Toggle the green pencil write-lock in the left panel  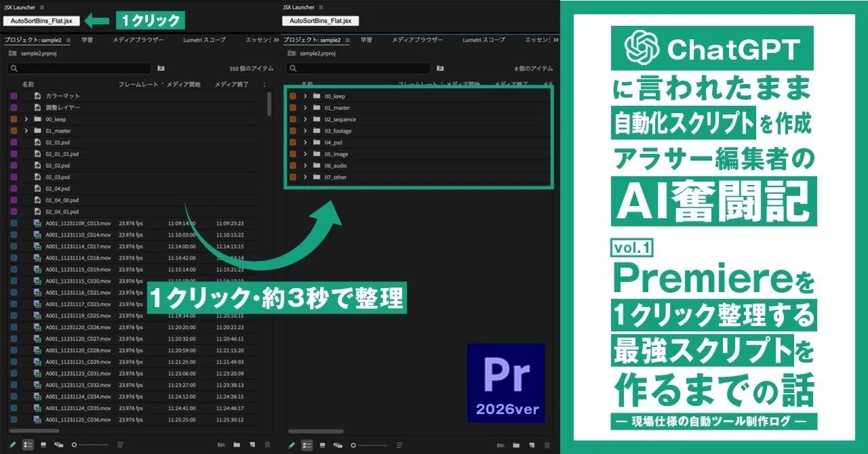click(x=12, y=445)
